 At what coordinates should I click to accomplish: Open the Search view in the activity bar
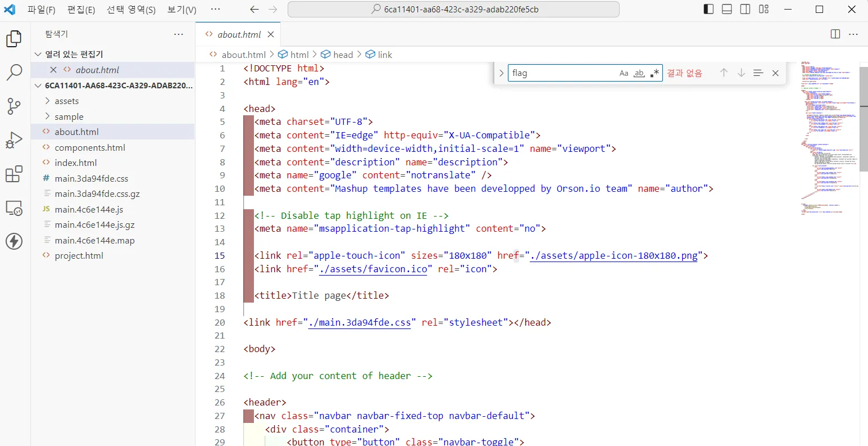tap(14, 73)
